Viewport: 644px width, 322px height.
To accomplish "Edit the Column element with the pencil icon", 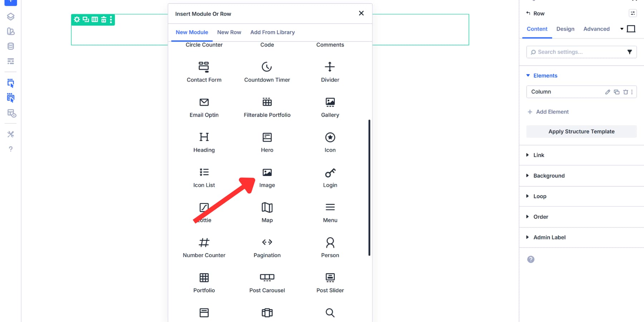I will click(607, 92).
